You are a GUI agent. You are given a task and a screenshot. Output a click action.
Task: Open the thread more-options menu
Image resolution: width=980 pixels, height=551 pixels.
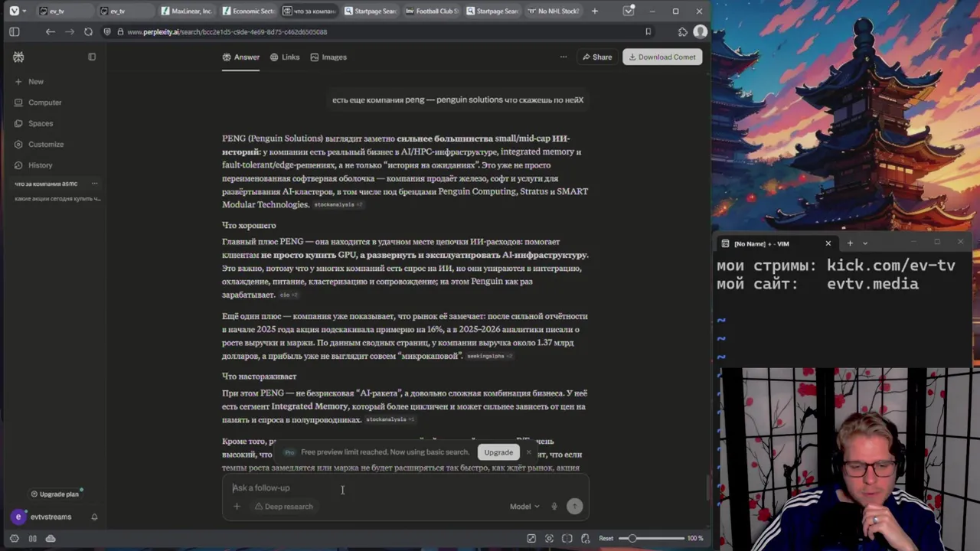click(563, 57)
